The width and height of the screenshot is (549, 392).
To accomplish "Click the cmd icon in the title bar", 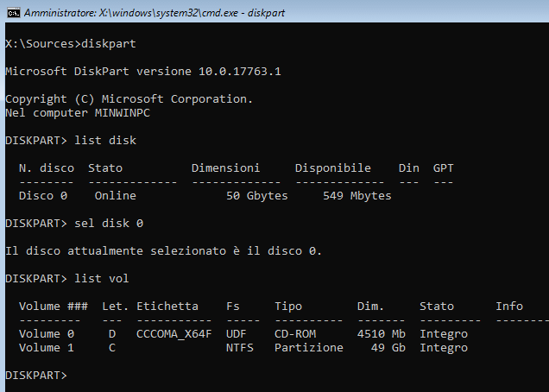I will pos(11,14).
